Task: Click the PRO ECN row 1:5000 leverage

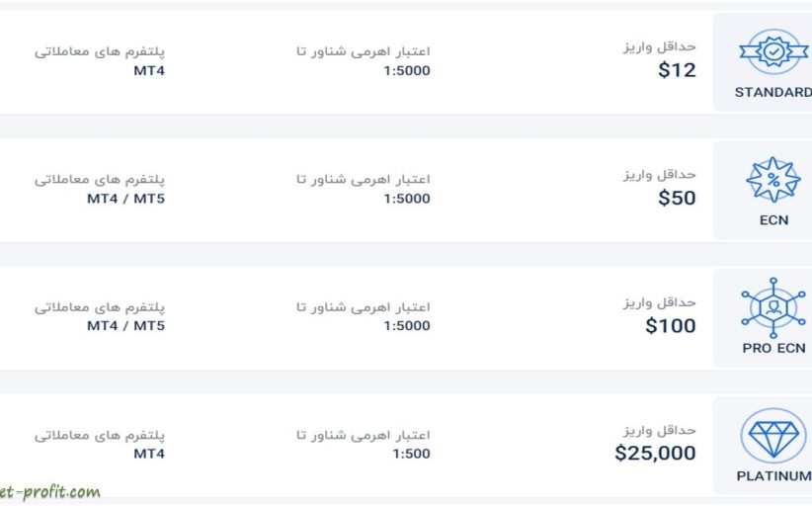Action: pyautogui.click(x=407, y=326)
